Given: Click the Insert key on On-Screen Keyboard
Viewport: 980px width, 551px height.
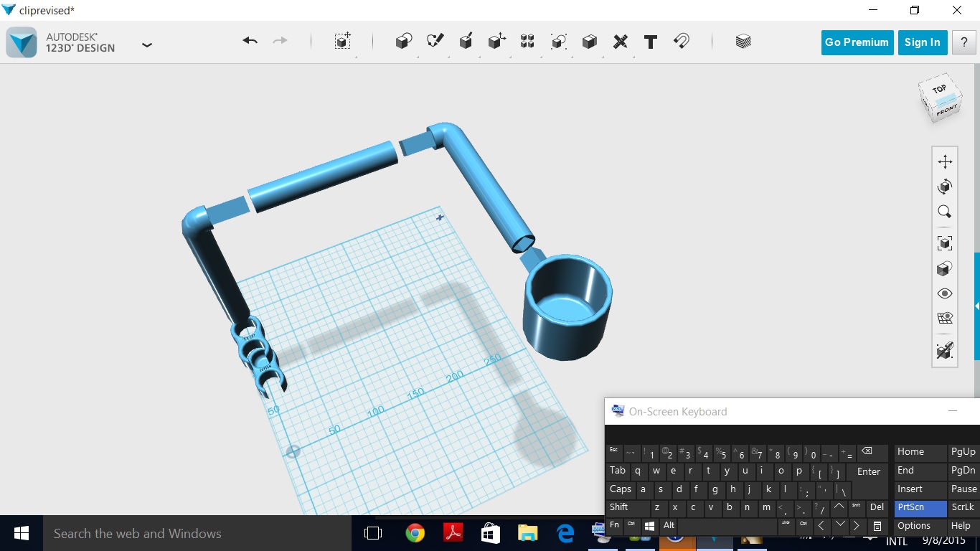Looking at the screenshot, I should click(x=920, y=490).
